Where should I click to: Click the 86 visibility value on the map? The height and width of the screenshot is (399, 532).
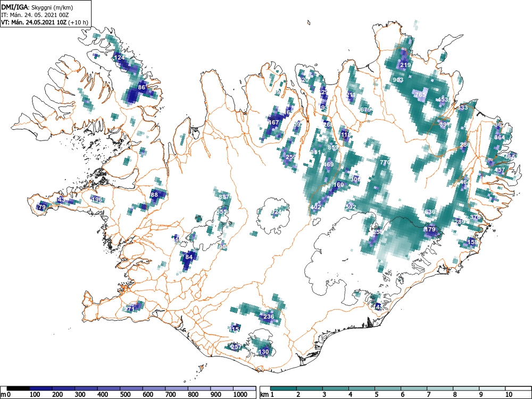(142, 87)
